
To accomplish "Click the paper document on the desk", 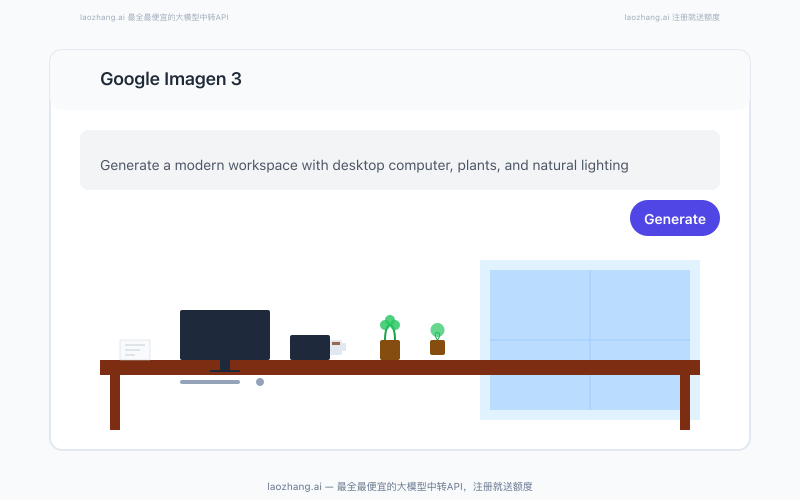I will 135,350.
